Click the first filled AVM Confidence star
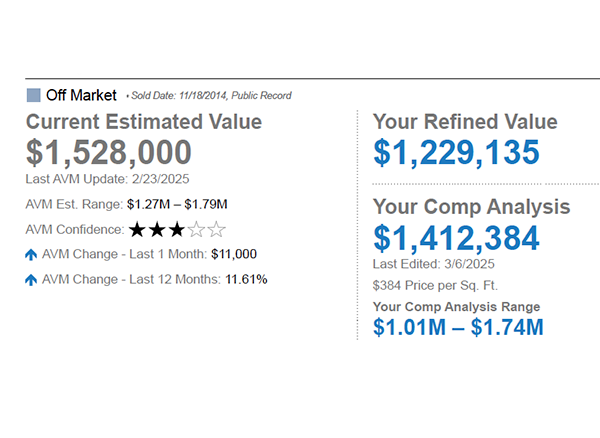This screenshot has height=438, width=600. (x=139, y=230)
